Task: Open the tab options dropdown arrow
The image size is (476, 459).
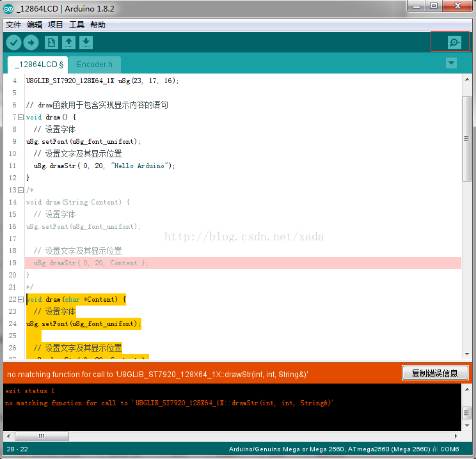Action: tap(452, 63)
